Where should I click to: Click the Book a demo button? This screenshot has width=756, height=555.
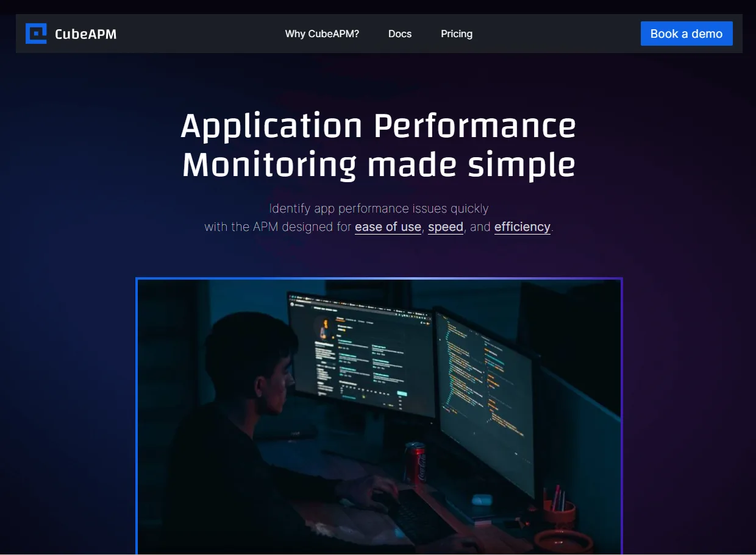point(686,34)
